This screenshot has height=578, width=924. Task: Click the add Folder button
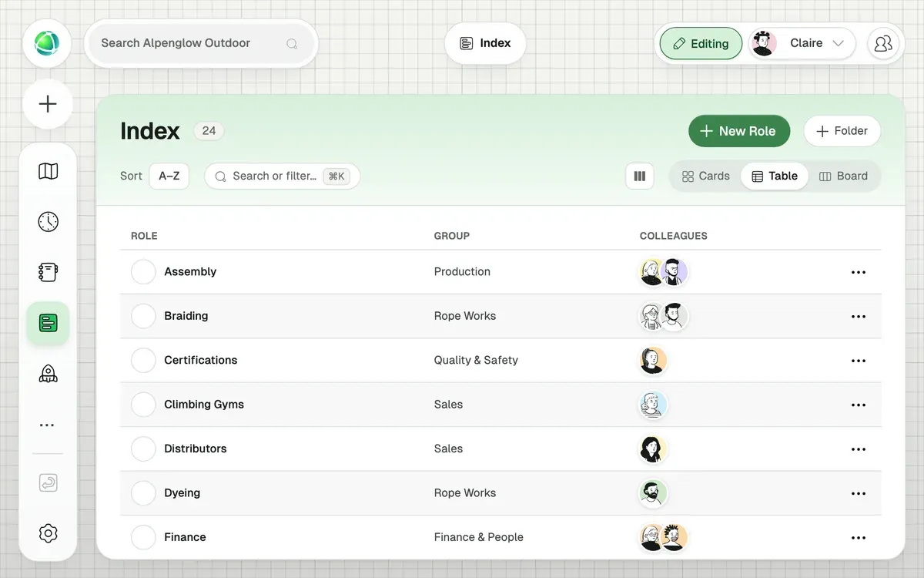(x=842, y=131)
